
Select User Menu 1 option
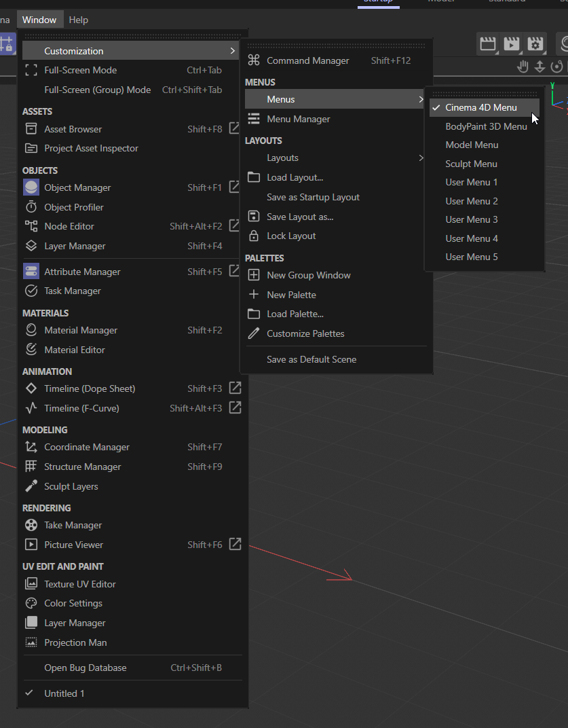coord(484,182)
